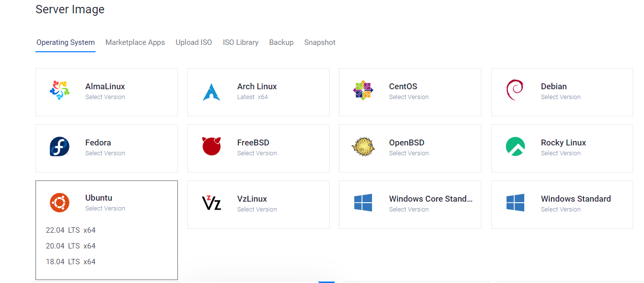Click the Rocky Linux logo icon
644x283 pixels.
tap(515, 147)
